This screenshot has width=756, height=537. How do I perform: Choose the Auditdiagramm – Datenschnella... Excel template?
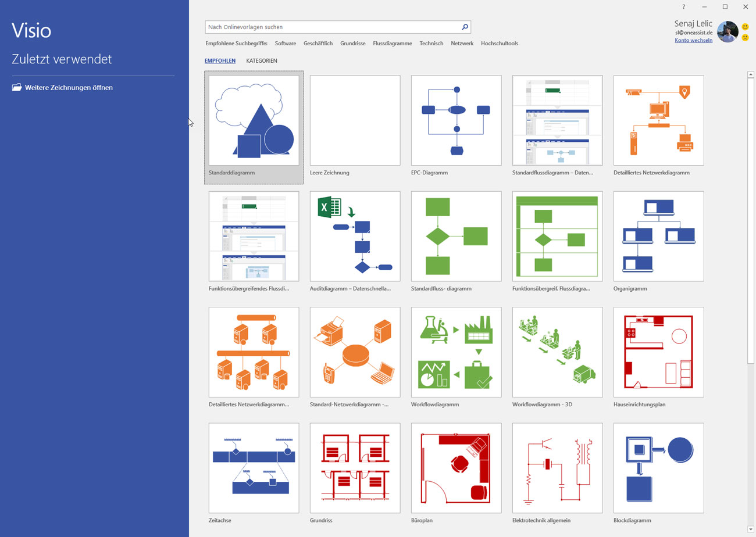(x=355, y=237)
